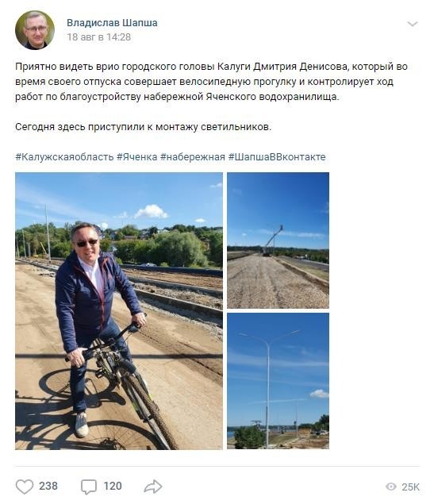Click the line about монтажу светильников

pos(144,127)
